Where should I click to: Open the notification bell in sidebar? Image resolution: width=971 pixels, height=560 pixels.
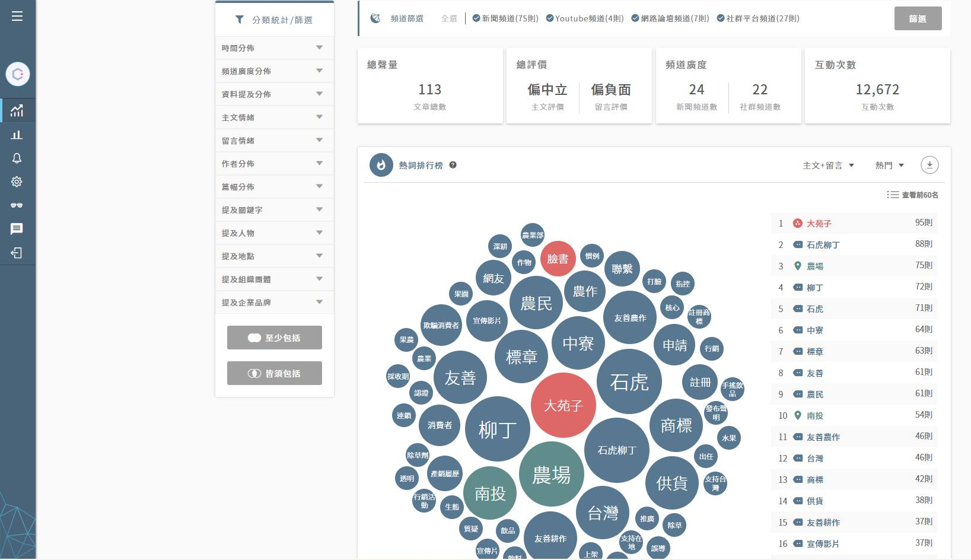pos(17,158)
